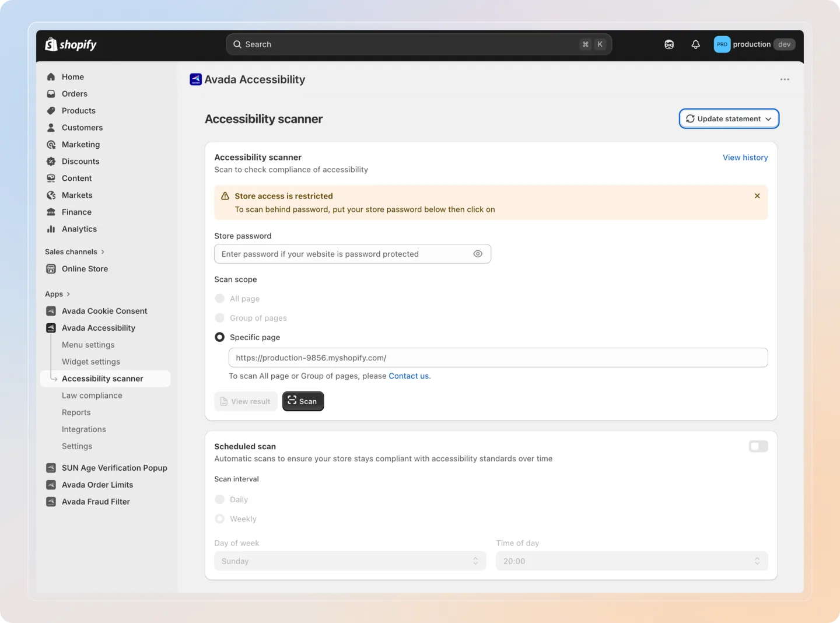
Task: Go to Law compliance
Action: pyautogui.click(x=92, y=395)
